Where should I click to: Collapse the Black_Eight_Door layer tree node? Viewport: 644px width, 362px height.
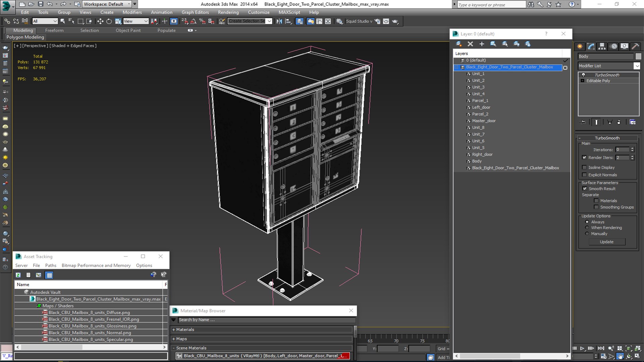click(457, 67)
